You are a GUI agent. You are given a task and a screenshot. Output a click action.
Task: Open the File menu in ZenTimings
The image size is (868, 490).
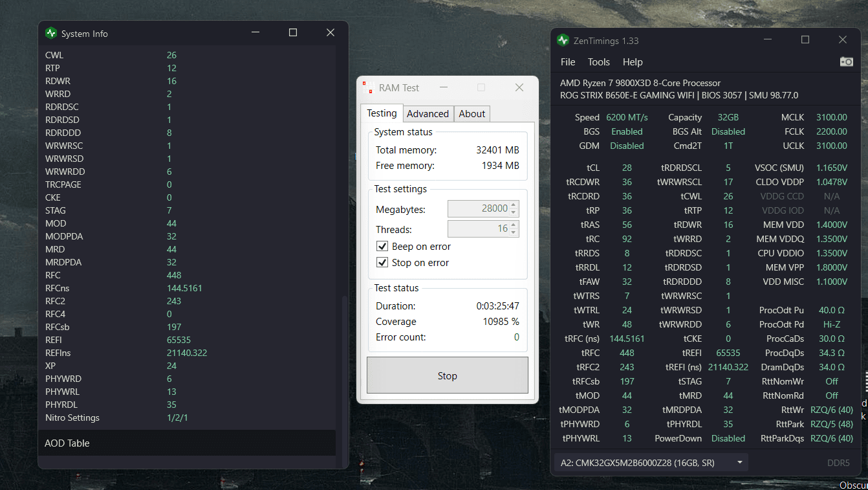coord(568,62)
